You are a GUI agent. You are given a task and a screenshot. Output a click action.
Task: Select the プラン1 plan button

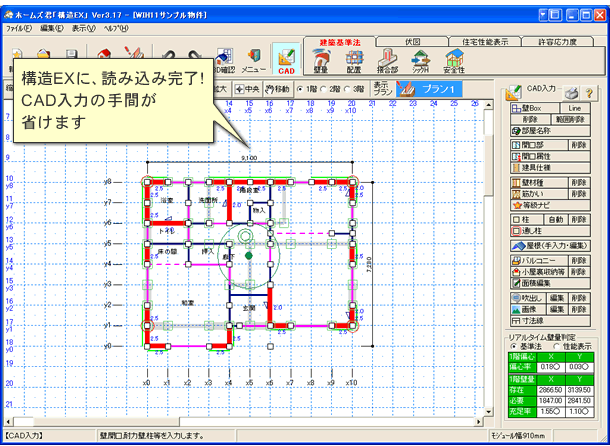429,89
